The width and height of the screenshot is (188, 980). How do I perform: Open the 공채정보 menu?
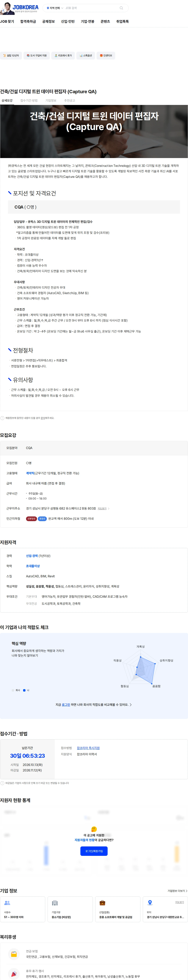pos(48,22)
